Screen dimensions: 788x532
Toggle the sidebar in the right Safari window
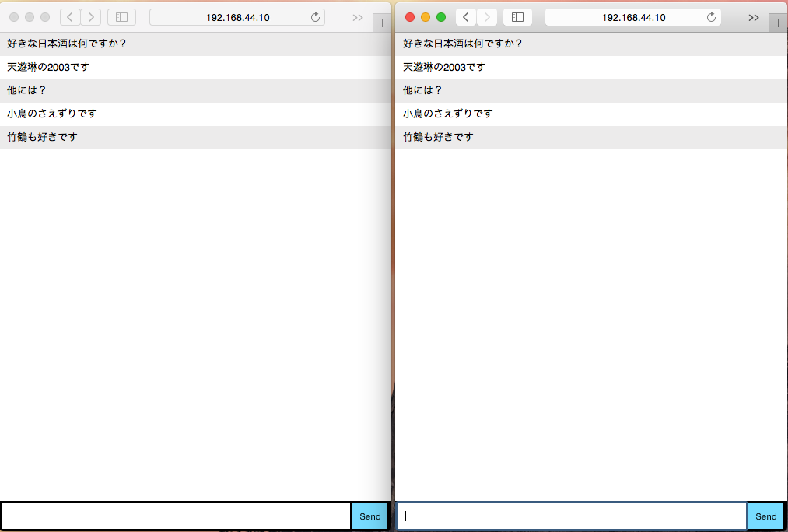tap(517, 18)
